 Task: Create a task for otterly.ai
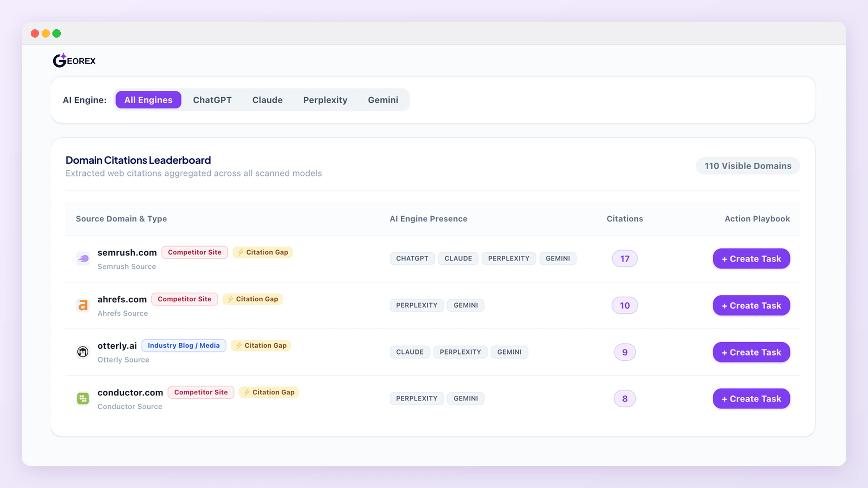751,352
